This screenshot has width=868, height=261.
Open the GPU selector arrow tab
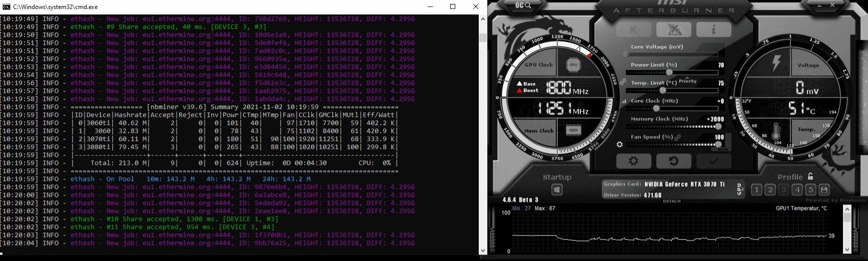click(x=739, y=189)
